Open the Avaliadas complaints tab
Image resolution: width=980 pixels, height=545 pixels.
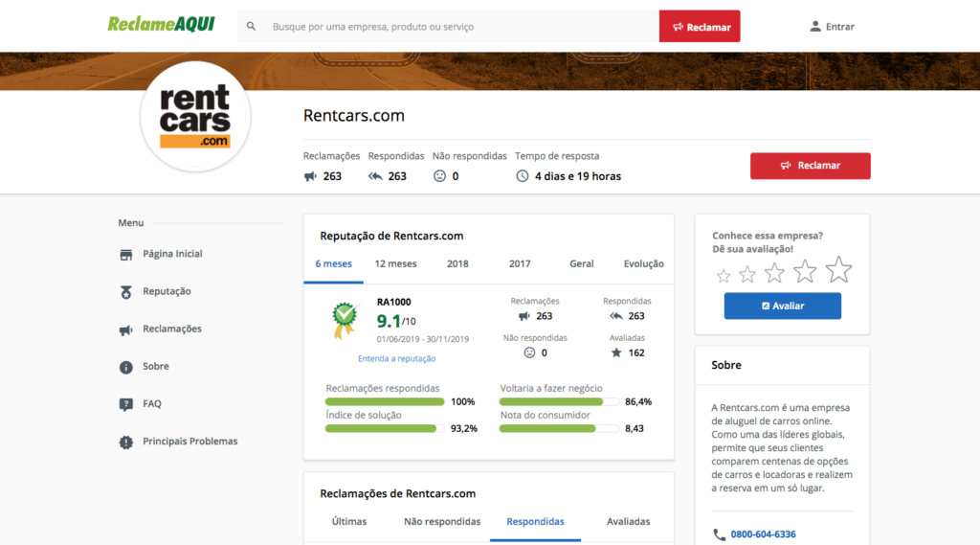(628, 522)
